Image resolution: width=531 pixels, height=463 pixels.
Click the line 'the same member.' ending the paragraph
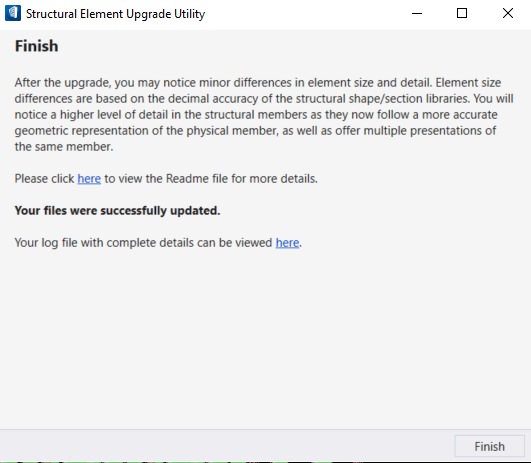(x=64, y=147)
